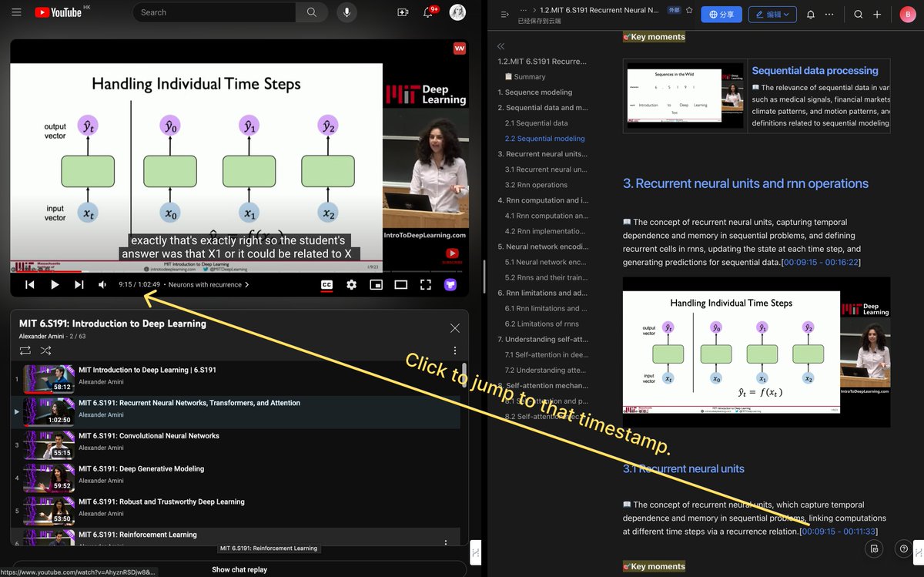Play the paused lecture video

point(55,284)
